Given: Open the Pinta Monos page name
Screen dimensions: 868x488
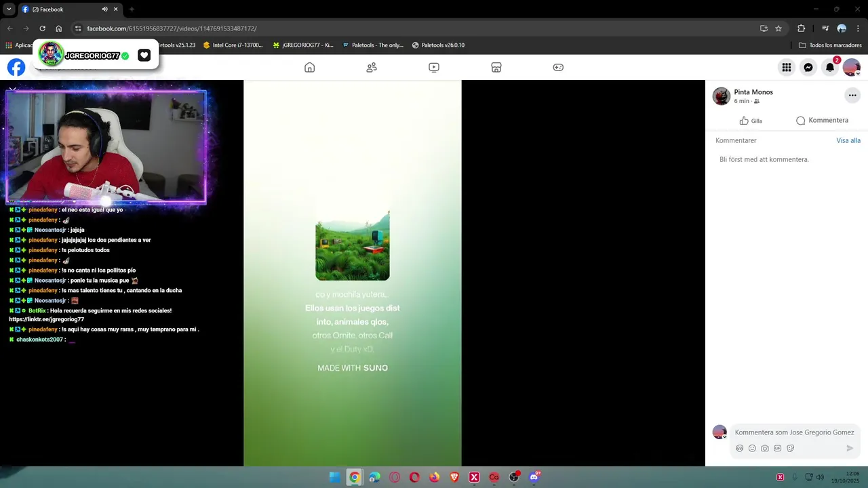Looking at the screenshot, I should click(x=753, y=92).
